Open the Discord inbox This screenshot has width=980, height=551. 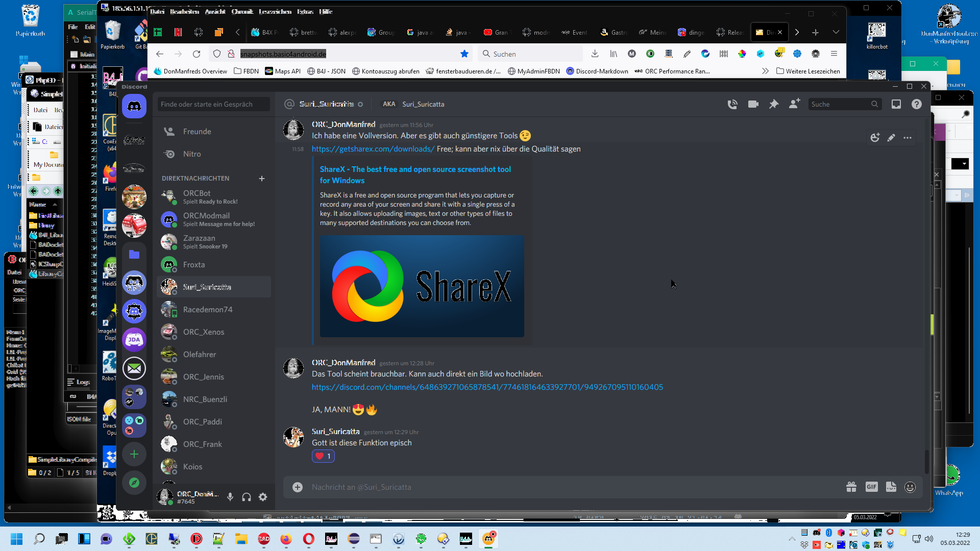pyautogui.click(x=896, y=104)
